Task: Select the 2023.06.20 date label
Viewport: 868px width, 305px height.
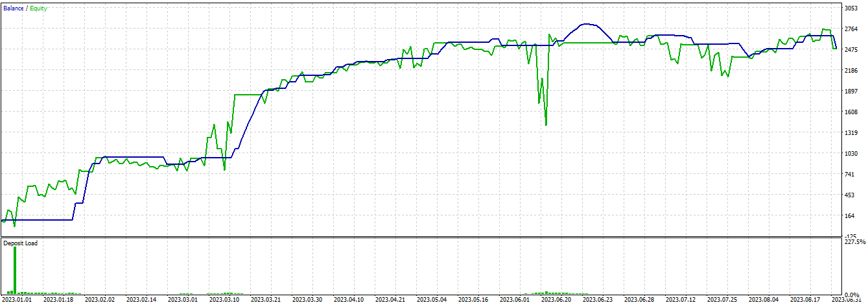Action: point(555,300)
